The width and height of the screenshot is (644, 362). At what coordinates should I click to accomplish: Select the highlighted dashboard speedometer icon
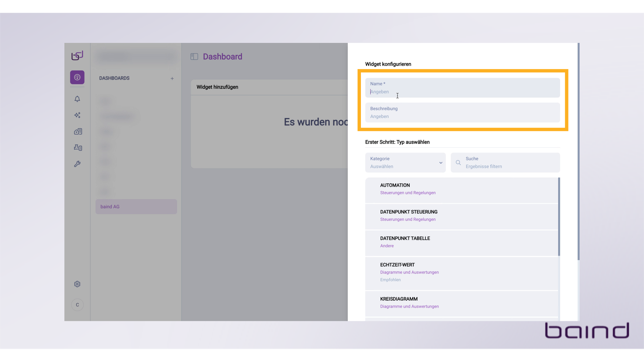[x=77, y=77]
